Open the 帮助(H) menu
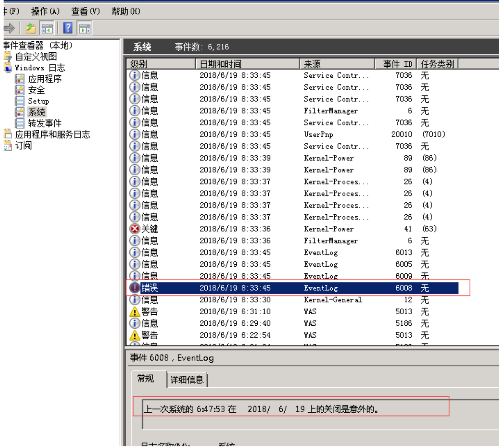Viewport: 499px width, 448px height. click(x=125, y=11)
